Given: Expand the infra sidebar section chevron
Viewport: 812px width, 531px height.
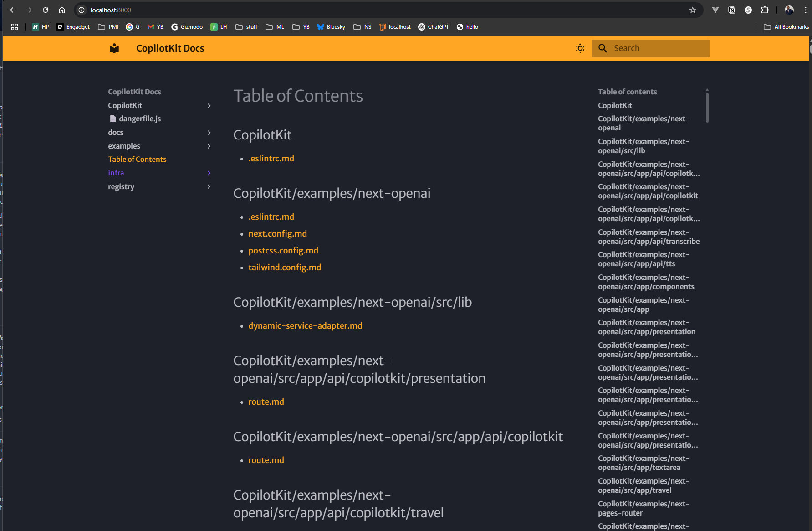Looking at the screenshot, I should (209, 173).
